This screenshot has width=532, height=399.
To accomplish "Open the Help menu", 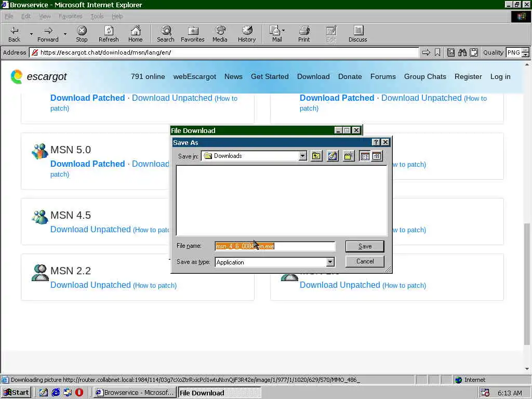I will (117, 16).
